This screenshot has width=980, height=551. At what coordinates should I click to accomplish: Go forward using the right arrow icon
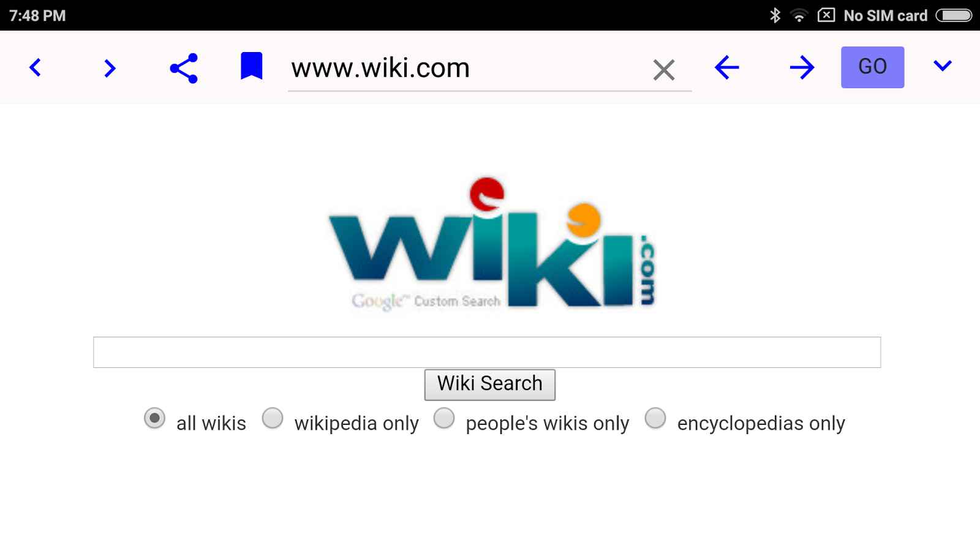coord(802,67)
